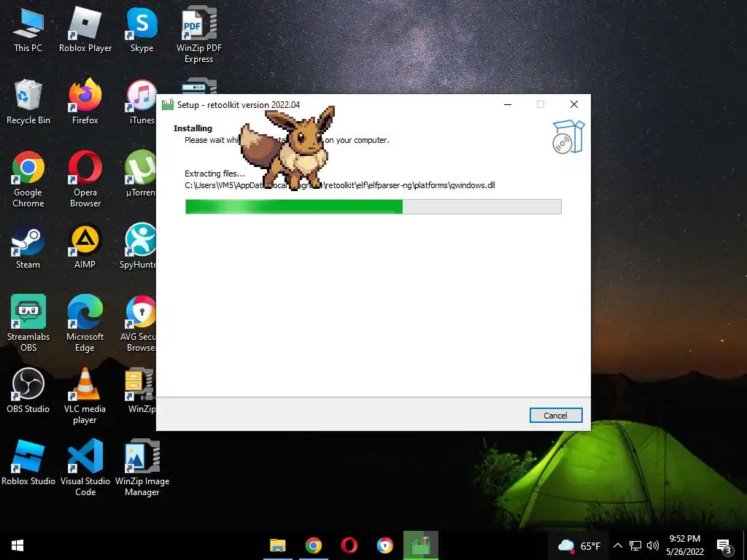Click the Eevee pixel sprite
747x560 pixels.
pos(287,147)
